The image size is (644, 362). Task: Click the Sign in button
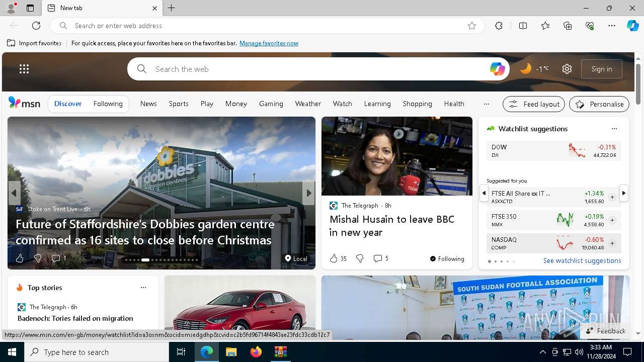pos(602,69)
